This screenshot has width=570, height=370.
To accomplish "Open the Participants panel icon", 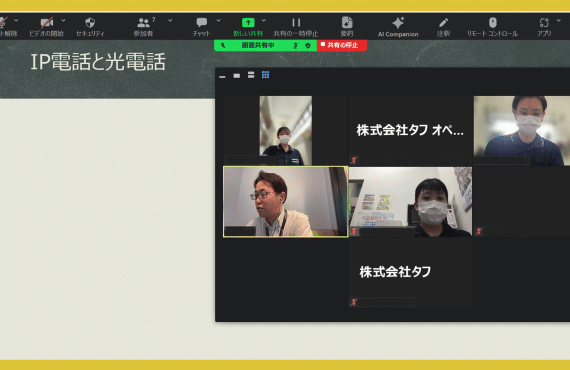I will coord(144,23).
